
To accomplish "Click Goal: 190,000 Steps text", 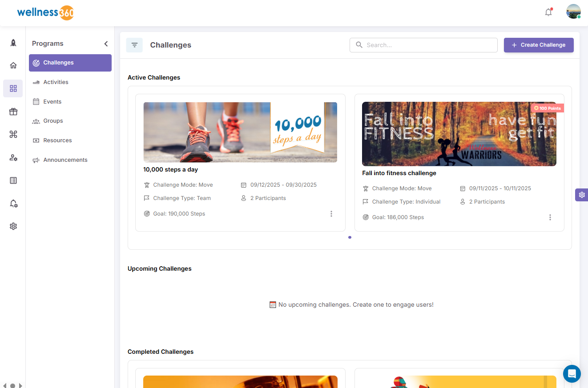I will pyautogui.click(x=179, y=214).
